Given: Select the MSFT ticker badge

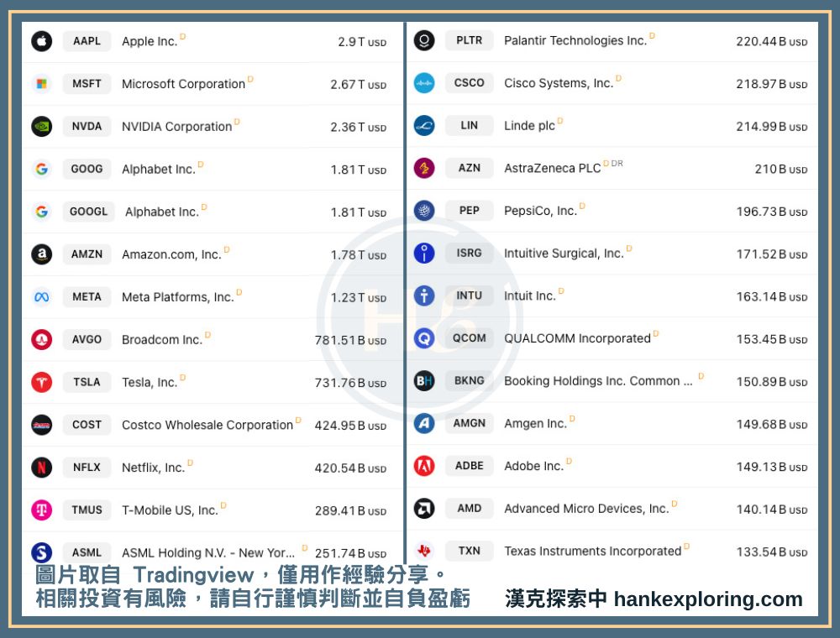Looking at the screenshot, I should pyautogui.click(x=87, y=83).
